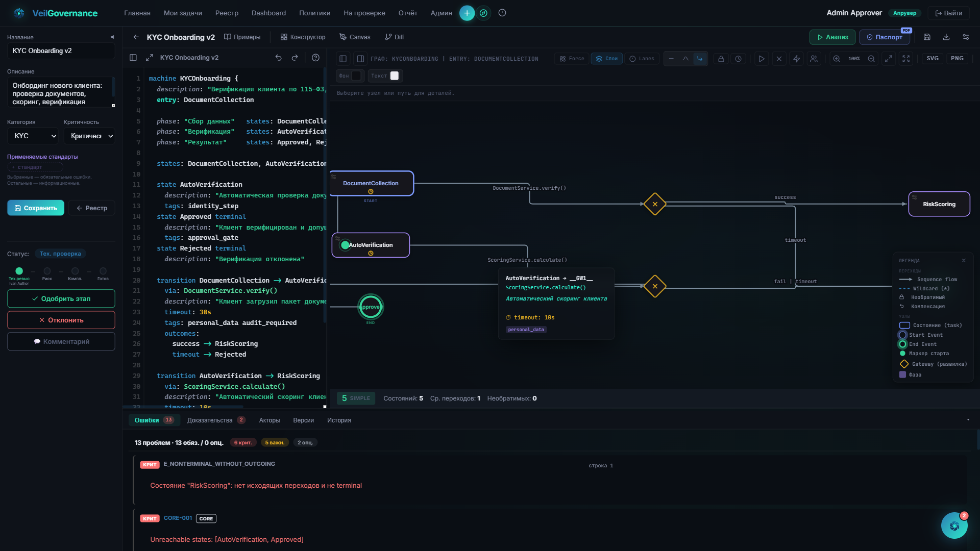The height and width of the screenshot is (551, 980).
Task: Open the Критичность dropdown
Action: 90,136
